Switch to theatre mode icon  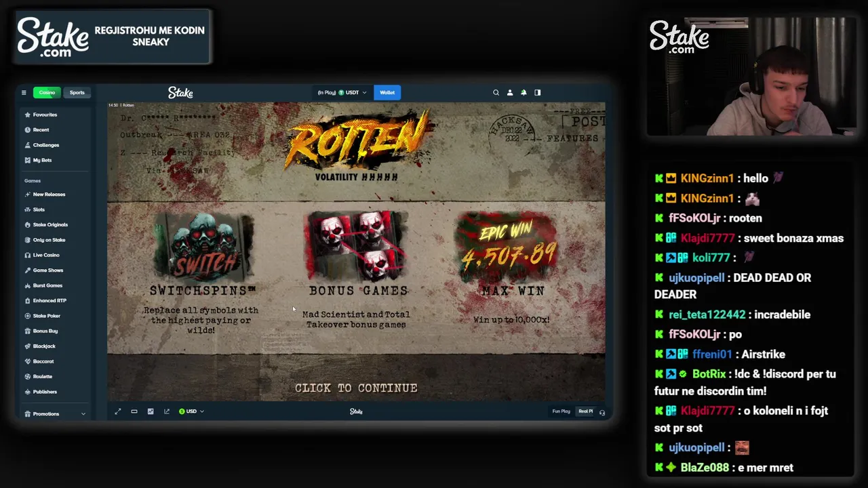[134, 411]
